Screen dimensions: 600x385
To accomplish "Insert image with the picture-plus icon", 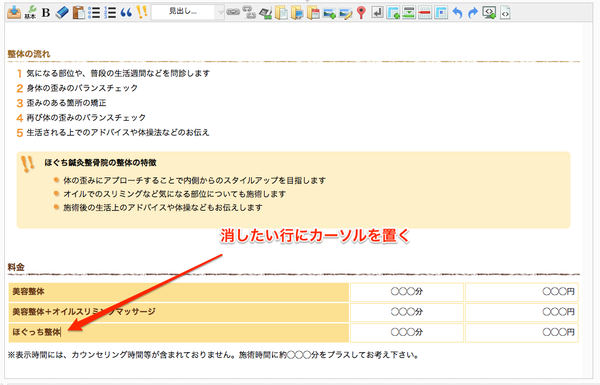I will [329, 13].
